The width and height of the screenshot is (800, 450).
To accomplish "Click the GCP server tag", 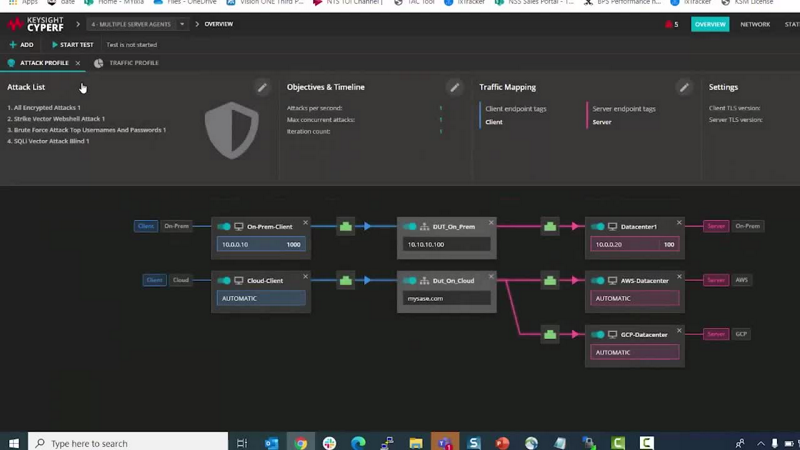I will 741,334.
